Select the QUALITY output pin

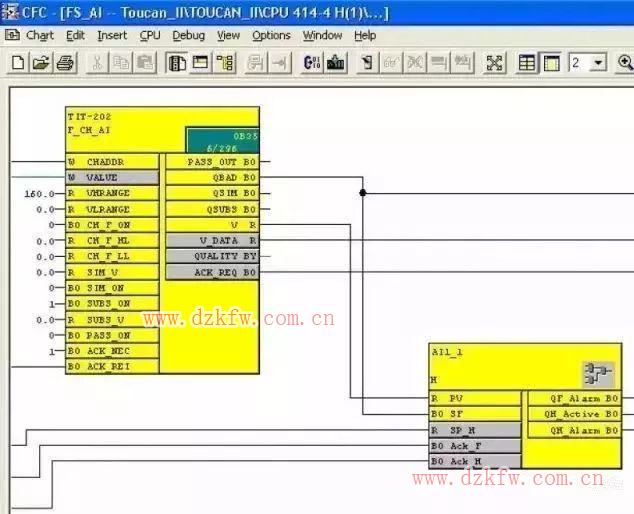212,256
